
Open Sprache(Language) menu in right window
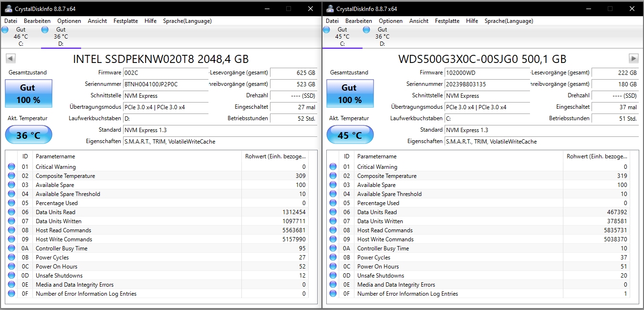(509, 21)
